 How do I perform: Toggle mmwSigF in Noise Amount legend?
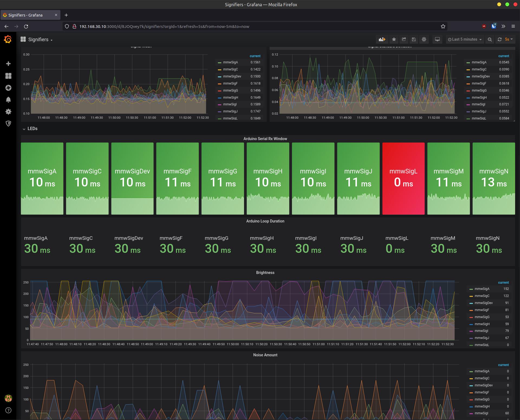482,392
